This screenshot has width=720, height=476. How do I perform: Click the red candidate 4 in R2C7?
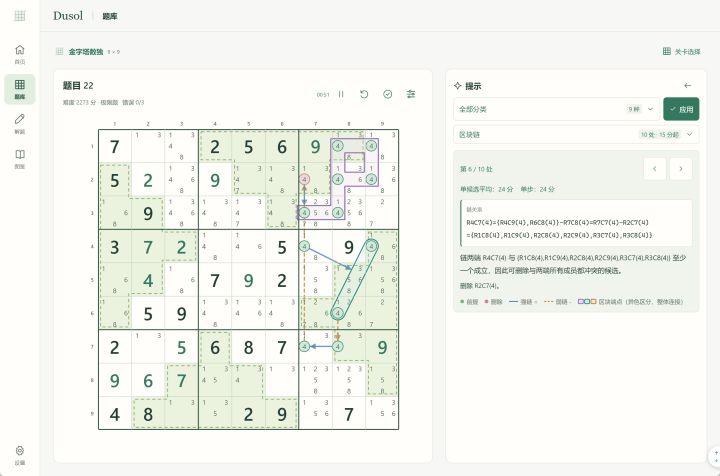[304, 179]
